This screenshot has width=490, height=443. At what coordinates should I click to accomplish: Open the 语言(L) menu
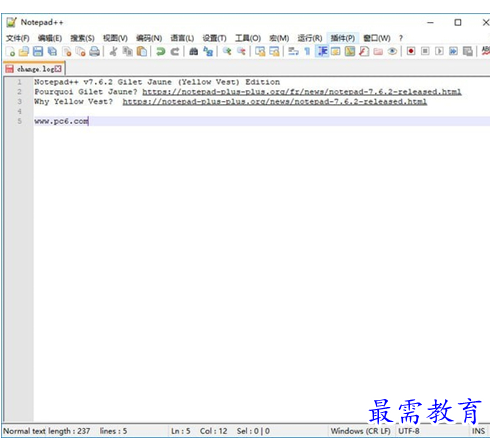pyautogui.click(x=182, y=38)
